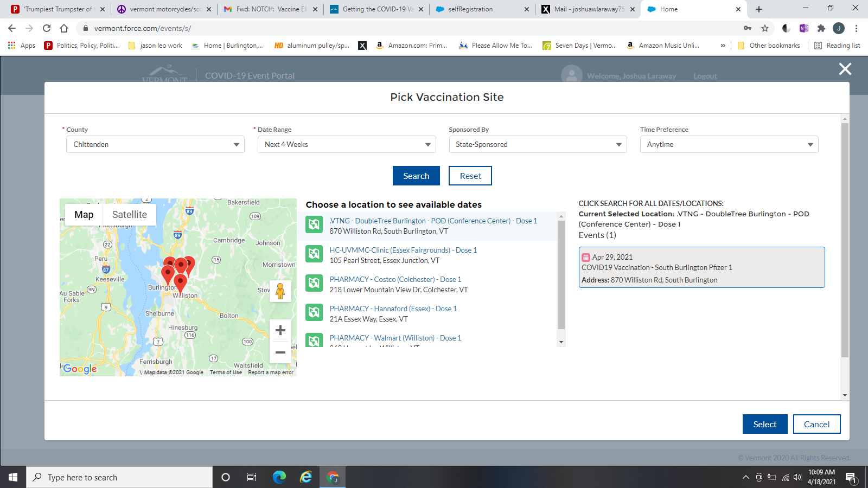Open the Time Preference dropdown
This screenshot has width=868, height=488.
[x=729, y=144]
